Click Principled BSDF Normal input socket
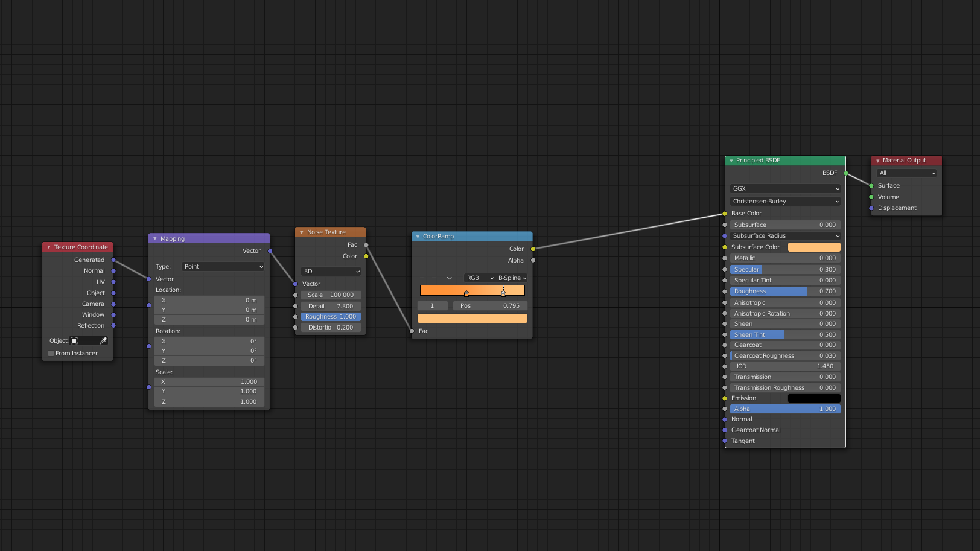The width and height of the screenshot is (980, 551). (725, 419)
